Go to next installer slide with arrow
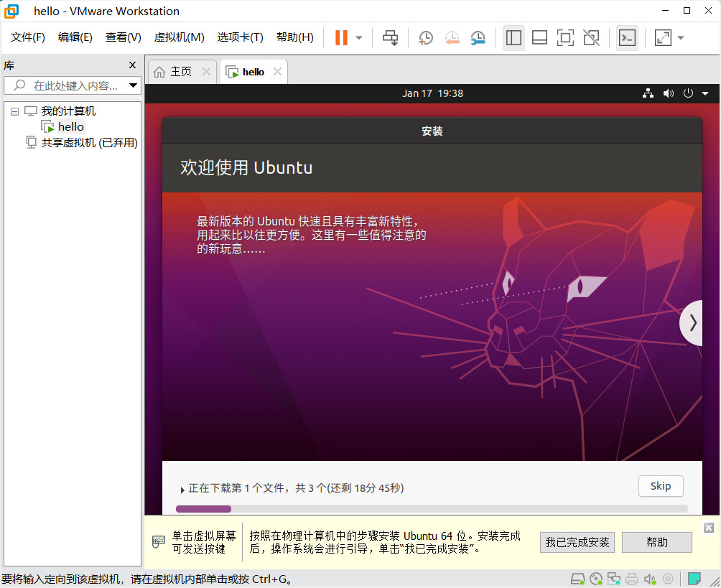Screen dimensions: 721x588 692,323
